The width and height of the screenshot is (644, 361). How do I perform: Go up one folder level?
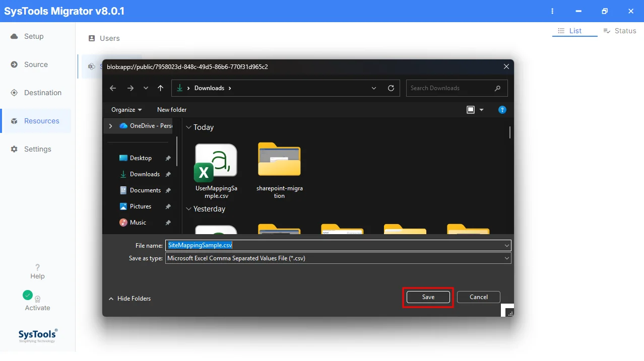pyautogui.click(x=160, y=88)
